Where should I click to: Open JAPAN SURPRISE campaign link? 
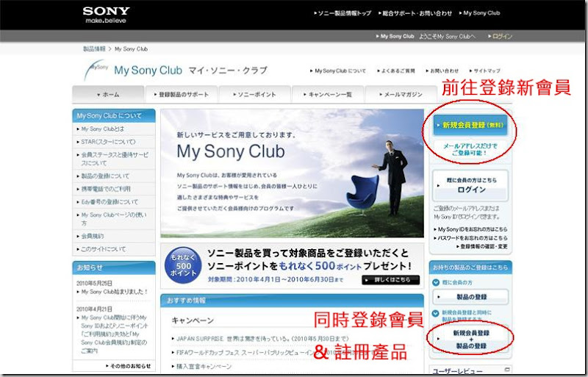click(260, 338)
